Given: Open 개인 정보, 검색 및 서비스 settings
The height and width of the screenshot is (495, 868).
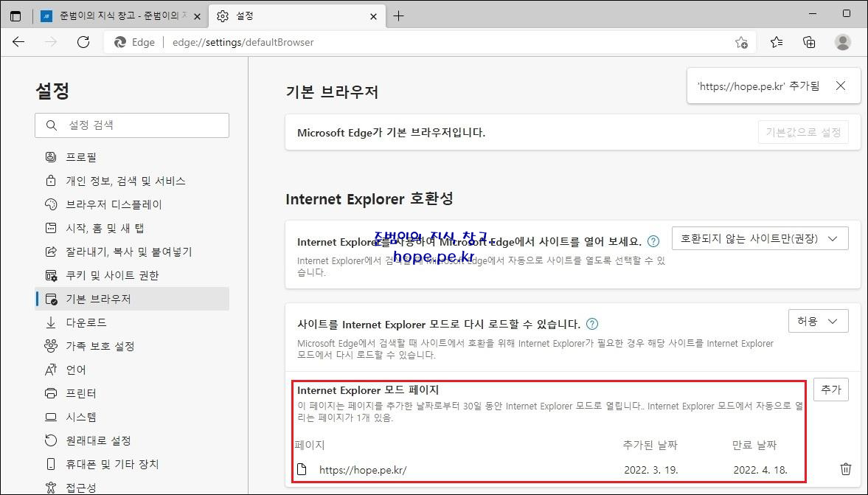Looking at the screenshot, I should pyautogui.click(x=132, y=181).
